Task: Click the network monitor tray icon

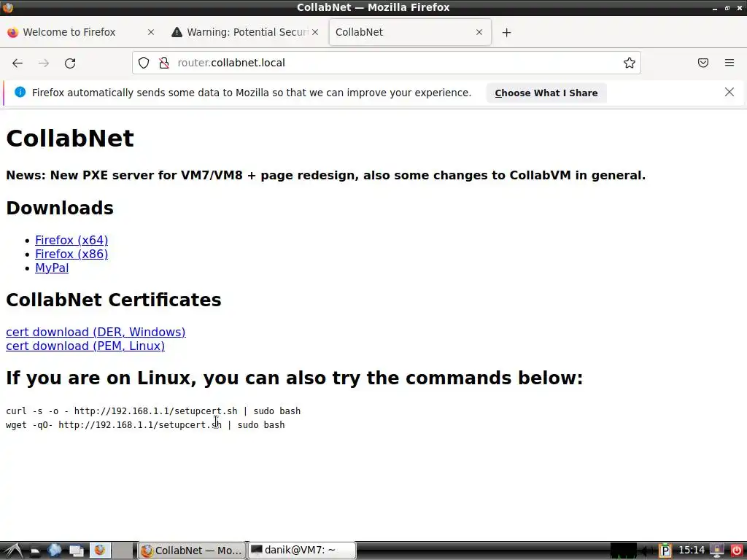Action: click(x=716, y=551)
